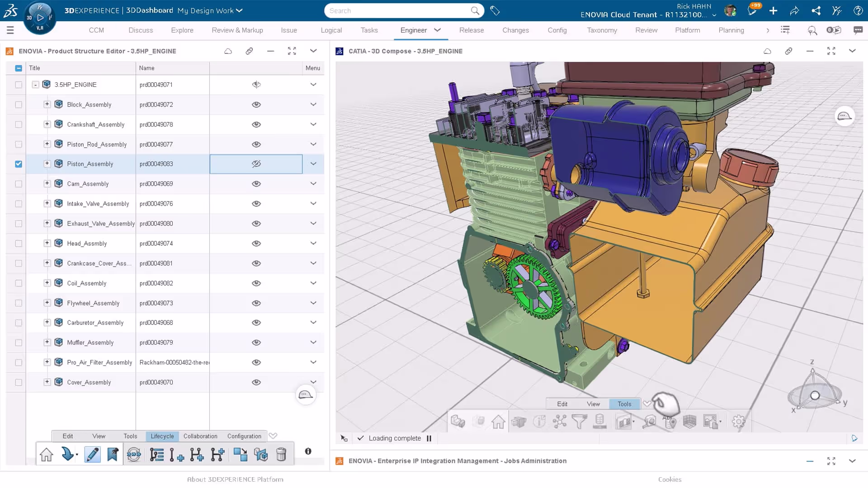Screen dimensions: 868x488
Task: Click the About 3DEXPERIENCE Platform link
Action: click(x=235, y=479)
